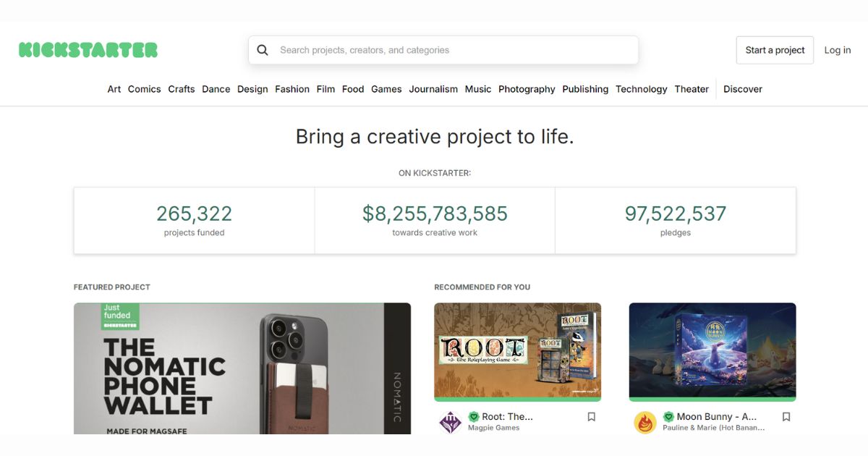Click the green badge beside Root title

tap(475, 416)
